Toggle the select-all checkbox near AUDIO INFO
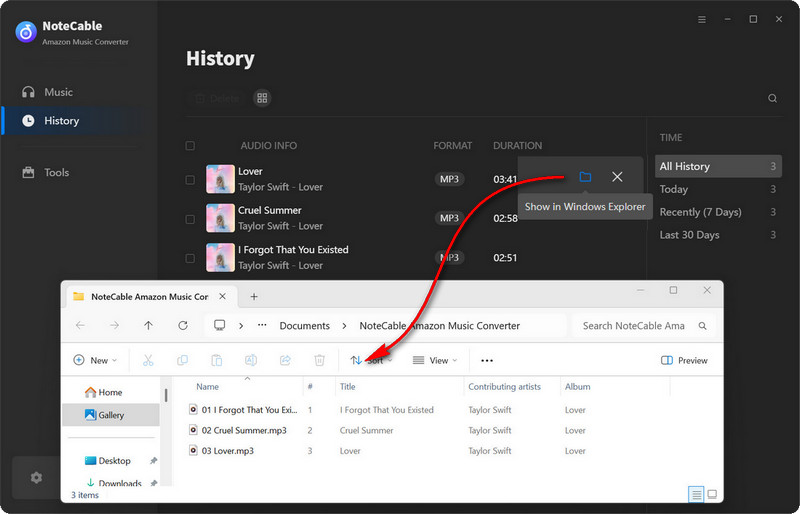The height and width of the screenshot is (514, 800). pos(190,146)
